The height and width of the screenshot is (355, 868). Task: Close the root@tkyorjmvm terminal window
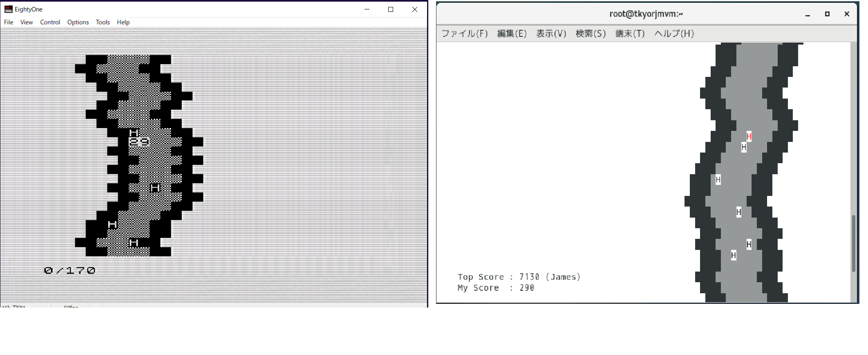pos(847,14)
